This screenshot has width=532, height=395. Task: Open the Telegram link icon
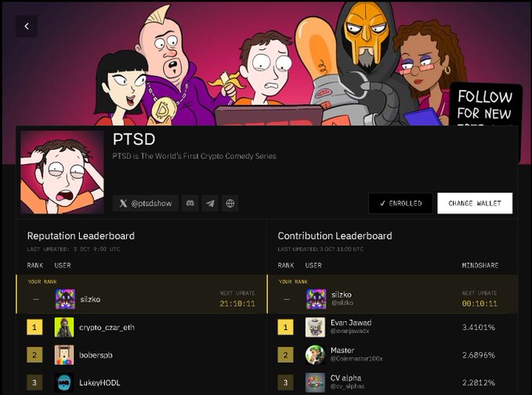click(210, 203)
